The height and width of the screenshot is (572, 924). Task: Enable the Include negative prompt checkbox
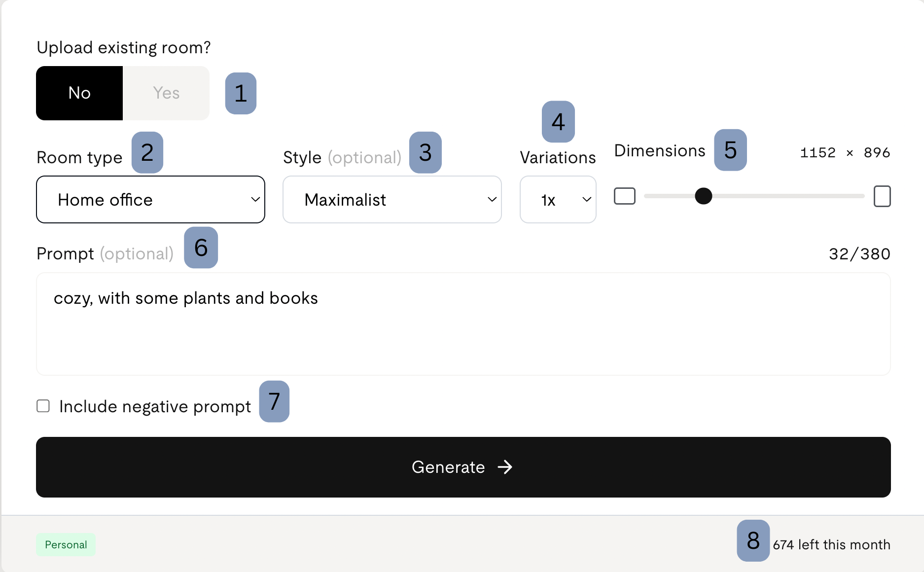click(43, 406)
